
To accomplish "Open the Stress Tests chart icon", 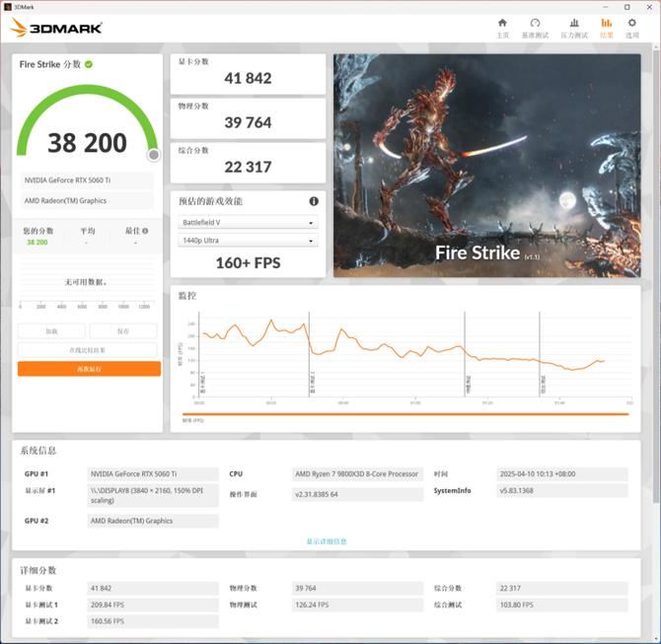I will (574, 24).
